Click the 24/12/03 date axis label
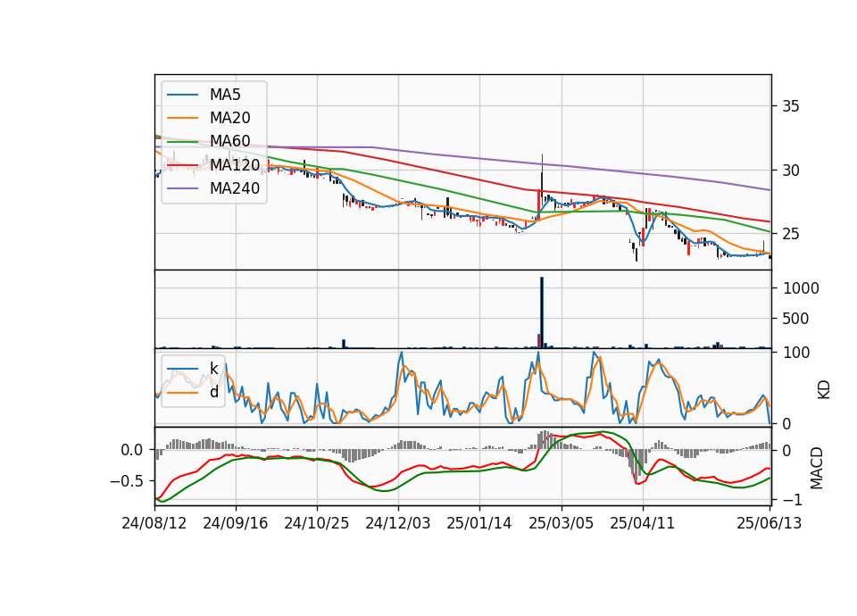The image size is (857, 616). (x=398, y=523)
